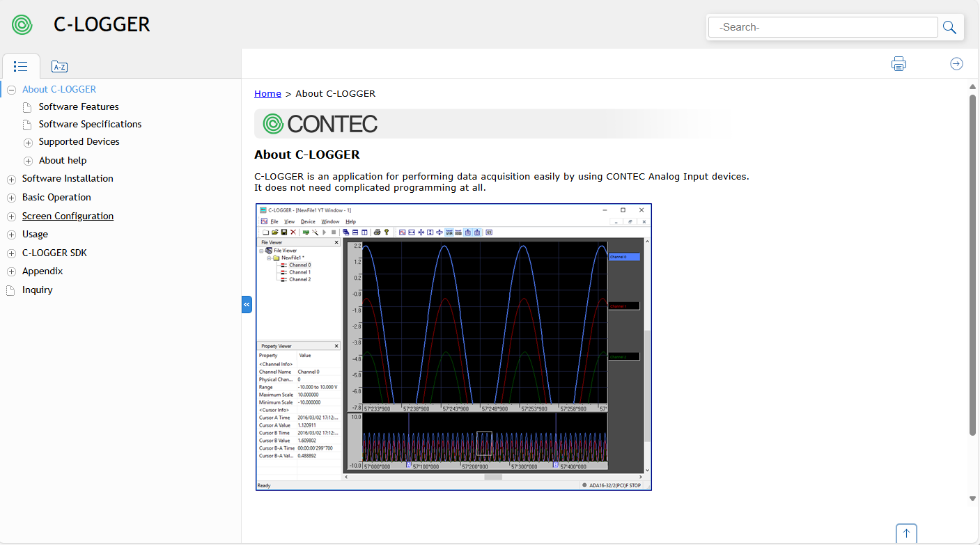Screen dimensions: 980x545
Task: Click the C-LOGGER logo icon in header
Action: 22,24
